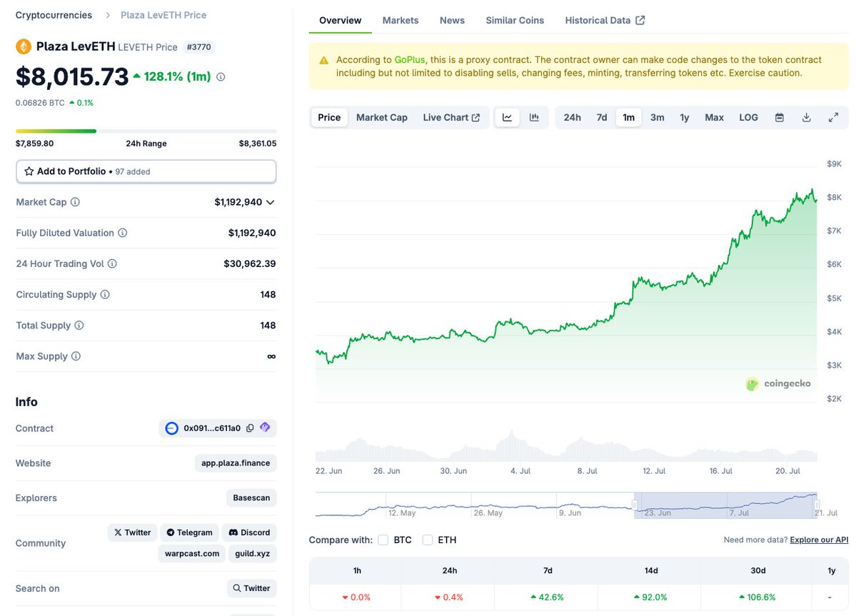Select the 3m chart range
Viewport: 856px width, 616px height.
pos(658,117)
